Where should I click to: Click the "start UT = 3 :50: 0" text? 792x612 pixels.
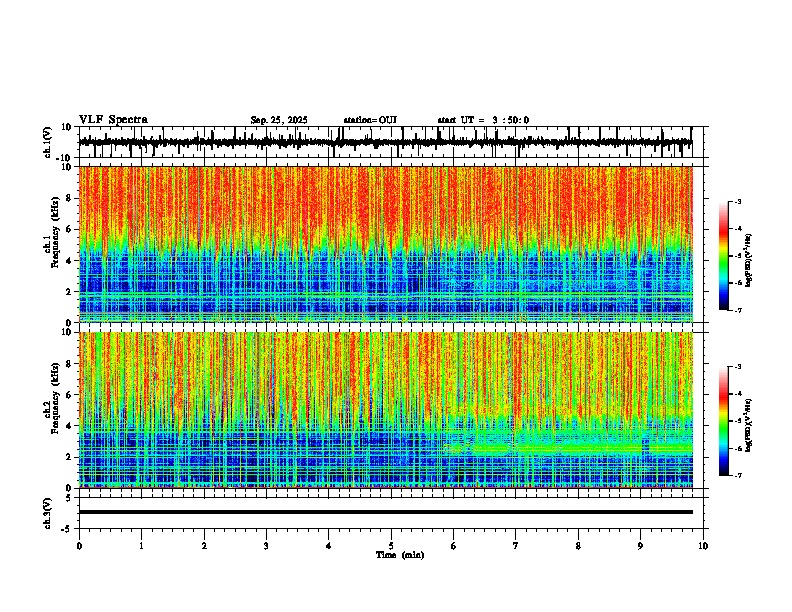[x=483, y=120]
